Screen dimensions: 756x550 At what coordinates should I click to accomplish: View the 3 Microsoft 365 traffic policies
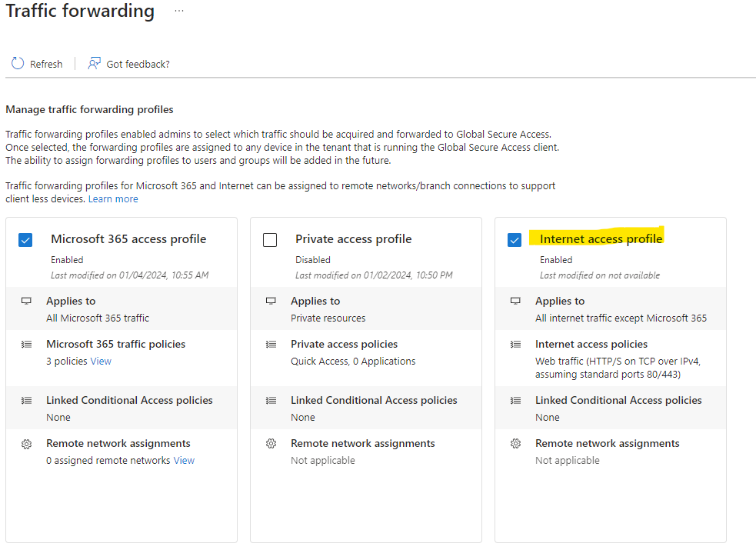pos(101,361)
